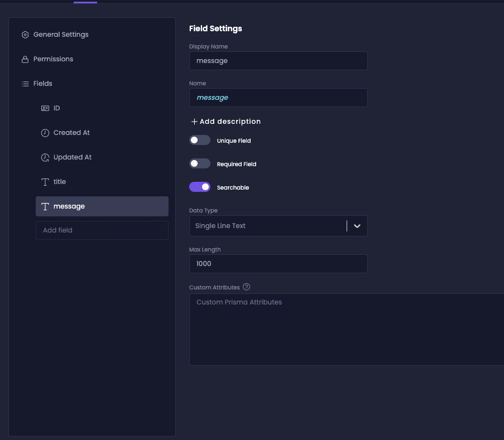Click the Max Length label

point(205,249)
